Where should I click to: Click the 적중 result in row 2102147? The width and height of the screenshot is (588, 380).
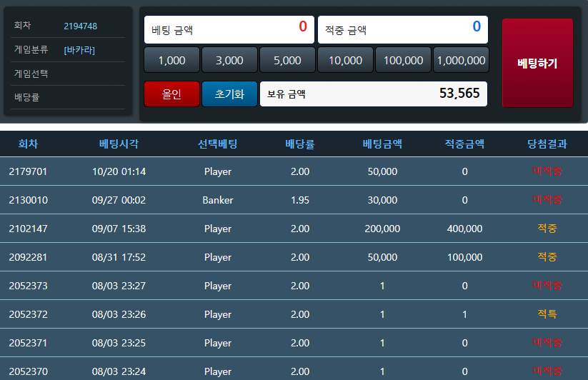pos(547,228)
